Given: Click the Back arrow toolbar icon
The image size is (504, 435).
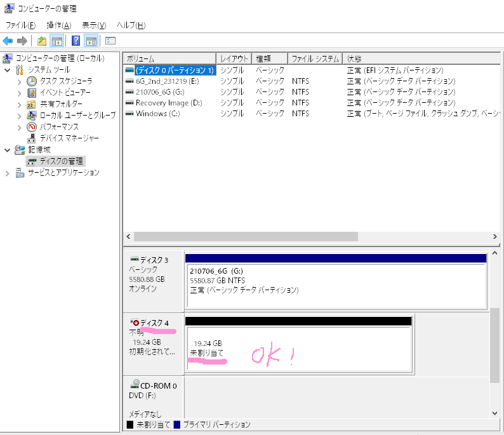Looking at the screenshot, I should (8, 41).
